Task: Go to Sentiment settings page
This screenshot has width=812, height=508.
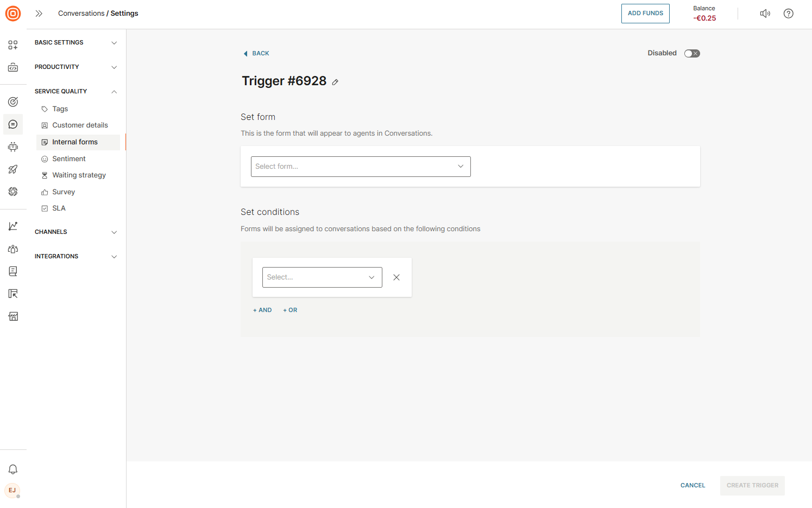Action: [69, 159]
